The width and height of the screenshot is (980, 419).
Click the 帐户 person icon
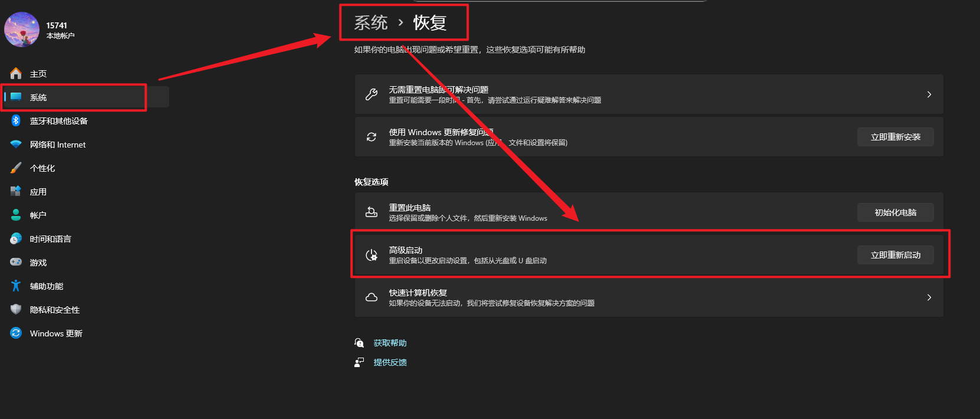tap(16, 215)
